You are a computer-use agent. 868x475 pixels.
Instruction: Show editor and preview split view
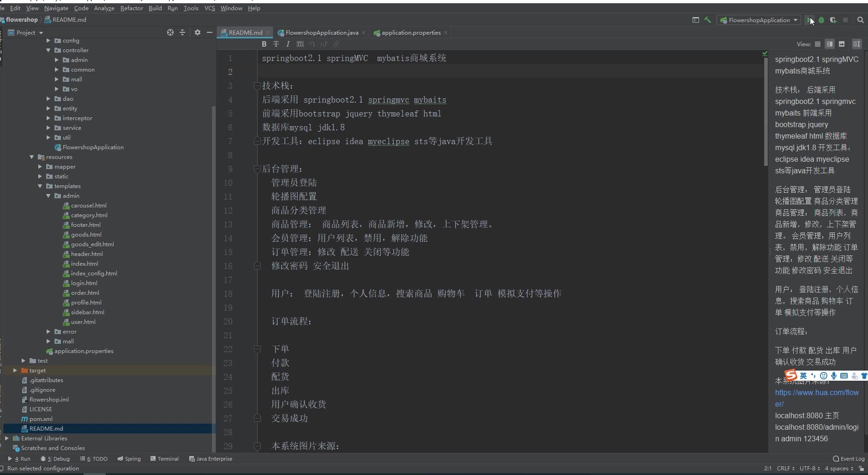click(830, 44)
